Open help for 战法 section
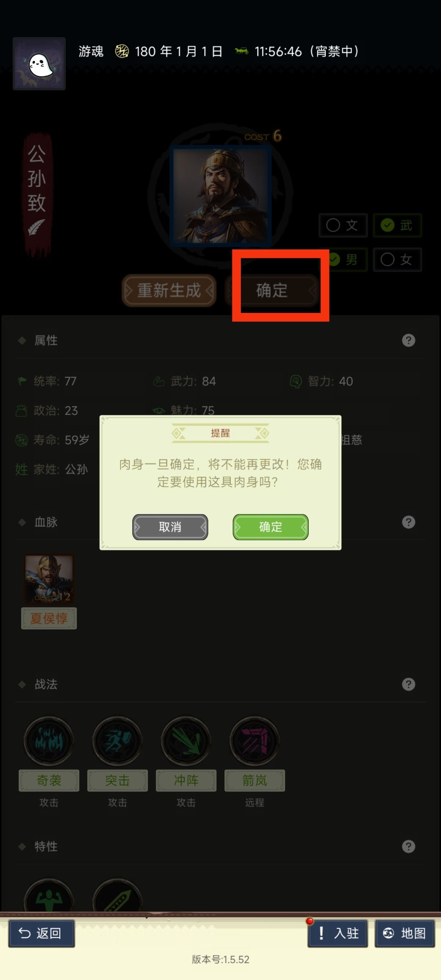The image size is (441, 980). pos(408,684)
